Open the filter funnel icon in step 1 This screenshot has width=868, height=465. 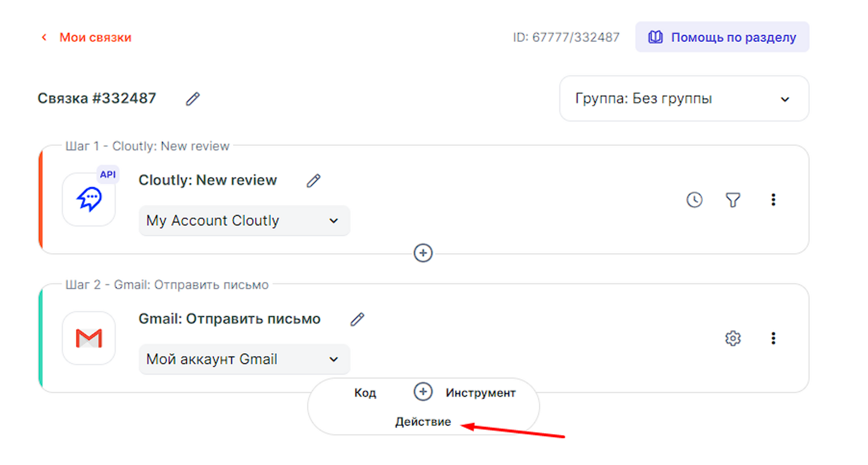pos(733,200)
